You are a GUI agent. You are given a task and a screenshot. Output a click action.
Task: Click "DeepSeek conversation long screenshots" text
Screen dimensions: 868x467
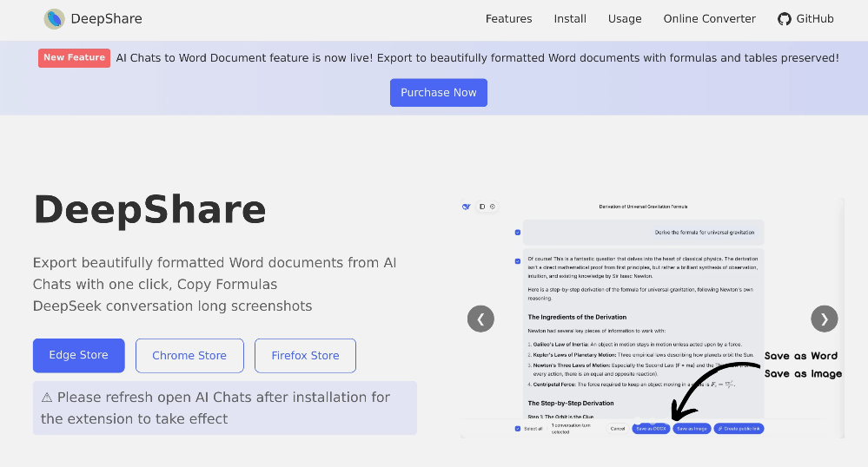pyautogui.click(x=172, y=306)
